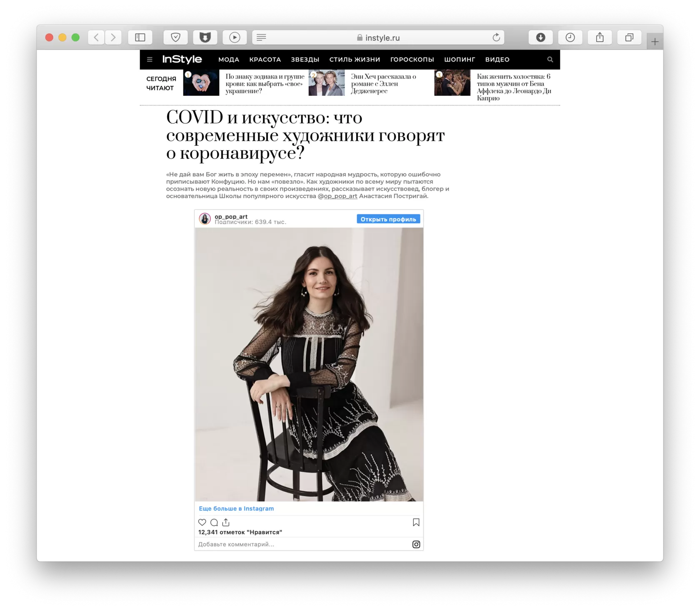Toggle Reader view in address bar
The width and height of the screenshot is (700, 610).
(x=261, y=37)
